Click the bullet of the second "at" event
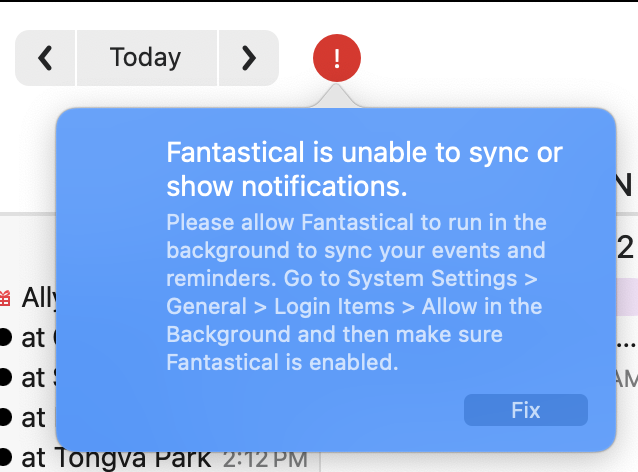This screenshot has width=638, height=472. tap(5, 377)
